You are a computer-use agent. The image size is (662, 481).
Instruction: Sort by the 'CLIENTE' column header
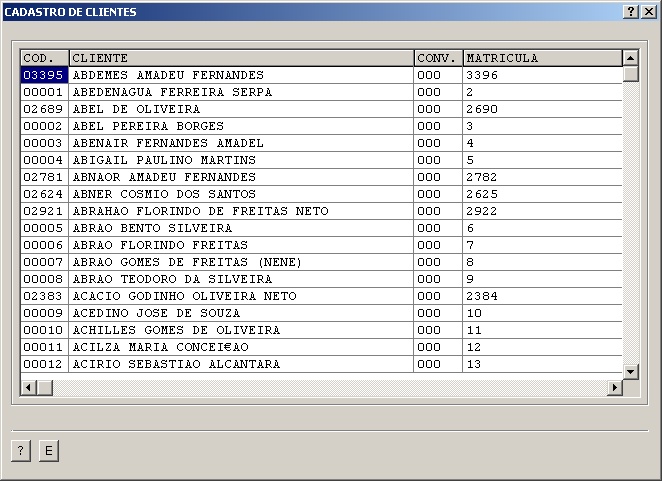point(240,58)
